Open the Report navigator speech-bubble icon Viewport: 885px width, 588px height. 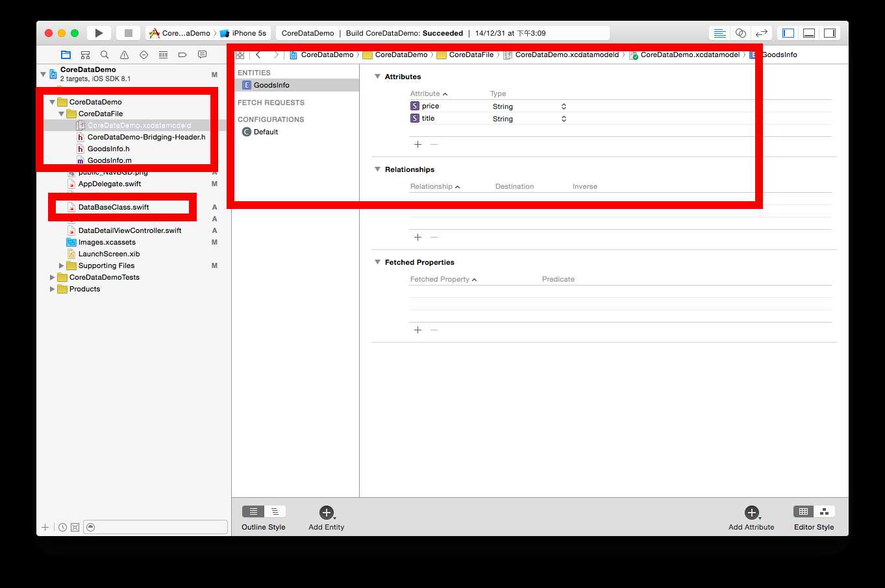click(x=202, y=55)
